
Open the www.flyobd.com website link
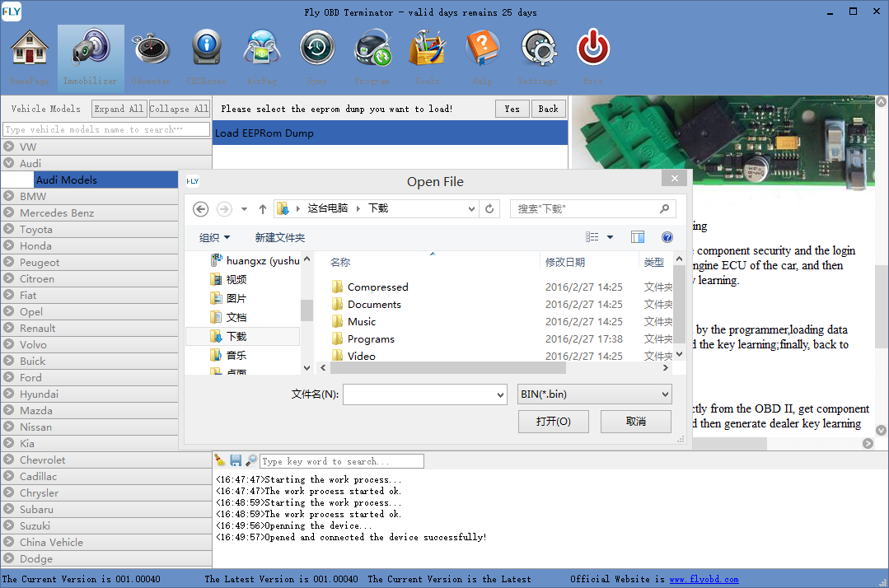pyautogui.click(x=704, y=579)
